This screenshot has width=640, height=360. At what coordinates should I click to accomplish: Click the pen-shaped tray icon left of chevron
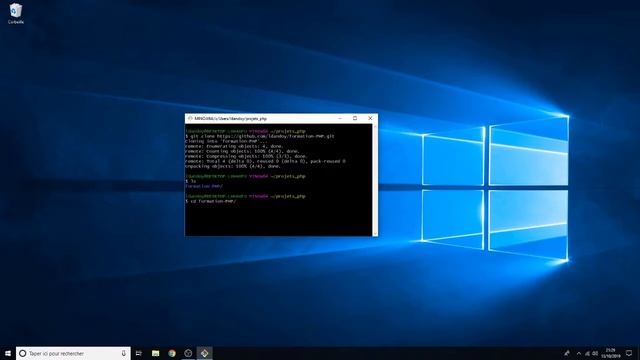(567, 353)
